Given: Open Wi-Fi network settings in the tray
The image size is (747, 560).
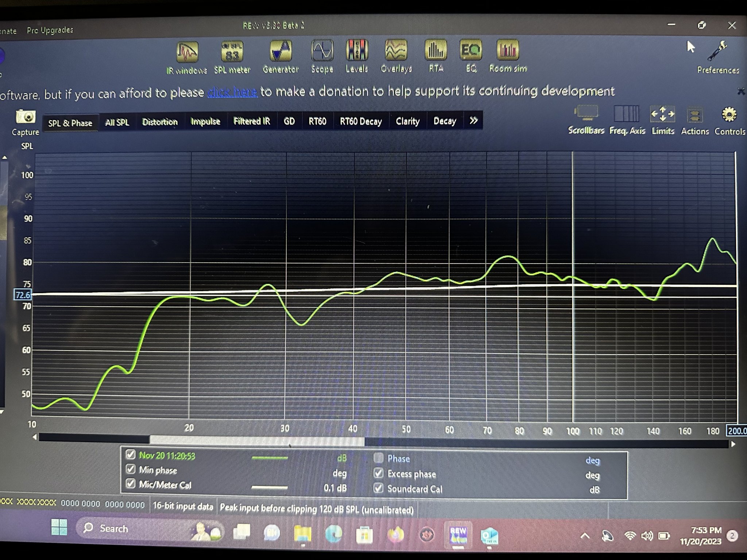Looking at the screenshot, I should point(630,536).
